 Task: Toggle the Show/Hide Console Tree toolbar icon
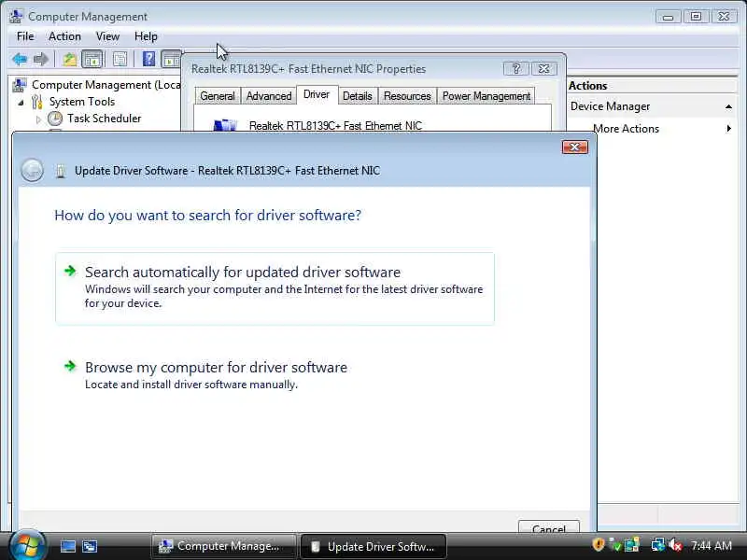[x=92, y=60]
